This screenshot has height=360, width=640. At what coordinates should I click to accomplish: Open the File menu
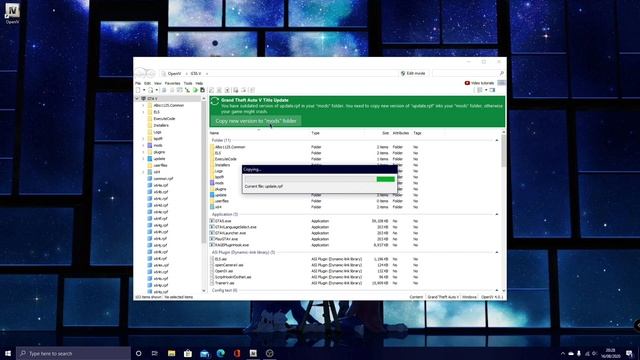coord(138,83)
